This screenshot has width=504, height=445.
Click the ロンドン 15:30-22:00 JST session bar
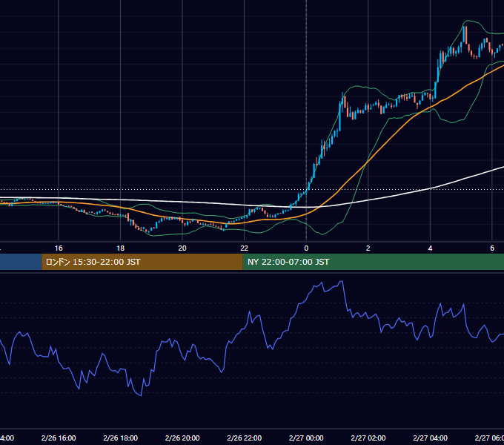[x=142, y=262]
